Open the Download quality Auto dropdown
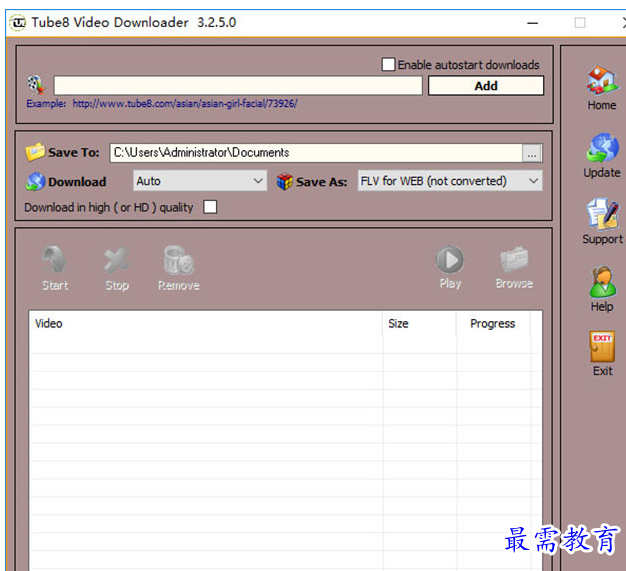Viewport: 626px width, 571px height. pos(200,181)
